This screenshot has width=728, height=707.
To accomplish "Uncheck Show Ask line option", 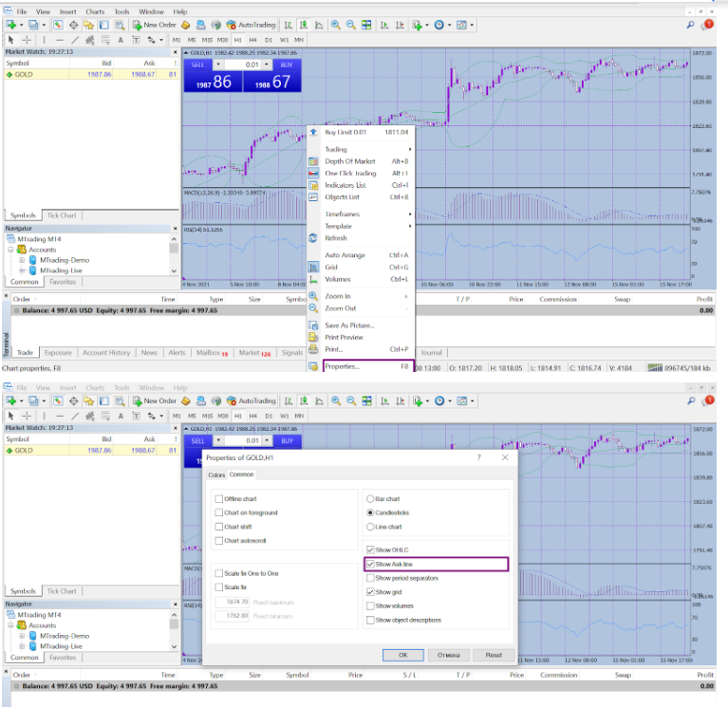I will pyautogui.click(x=370, y=564).
